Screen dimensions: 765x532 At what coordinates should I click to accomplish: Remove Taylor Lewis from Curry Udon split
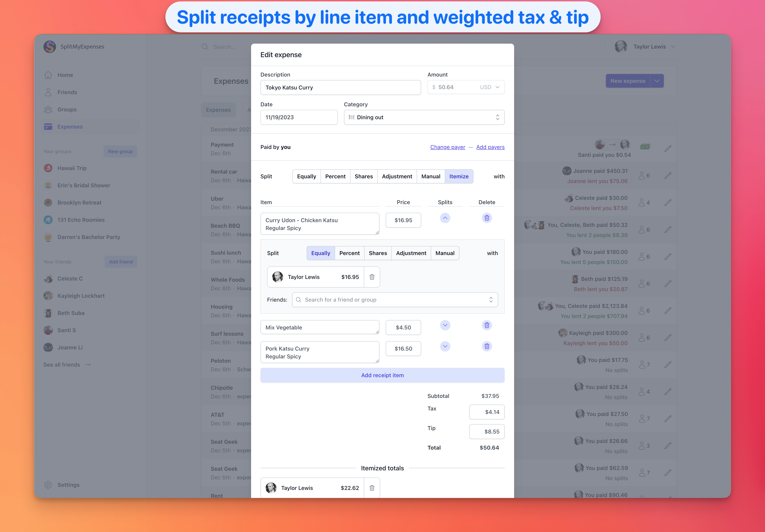[372, 277]
